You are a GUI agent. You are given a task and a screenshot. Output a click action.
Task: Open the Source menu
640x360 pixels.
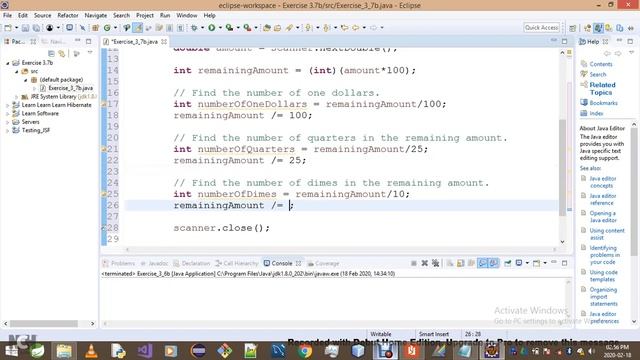coord(42,15)
